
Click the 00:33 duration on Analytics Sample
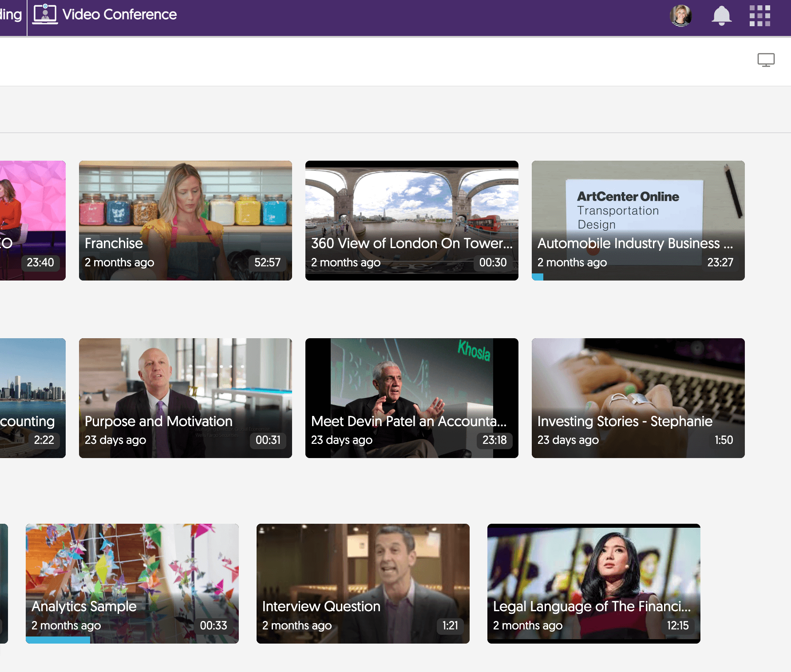[x=214, y=625]
